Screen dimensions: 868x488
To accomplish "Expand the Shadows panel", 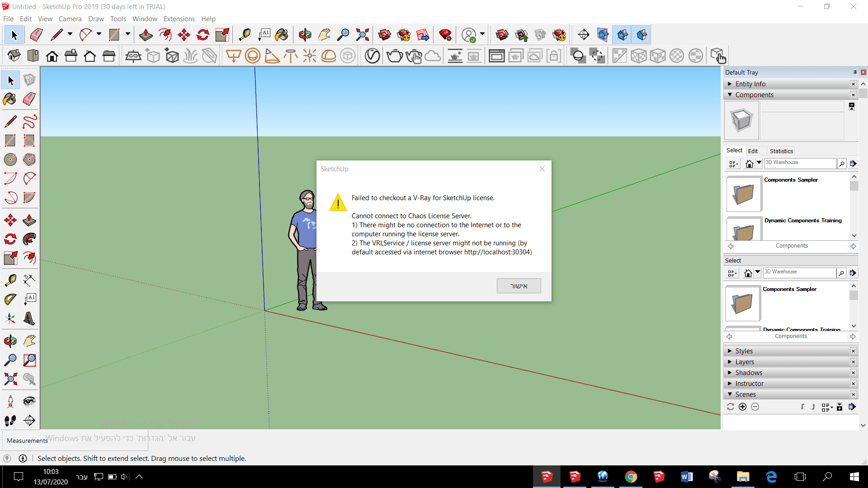I will click(748, 373).
